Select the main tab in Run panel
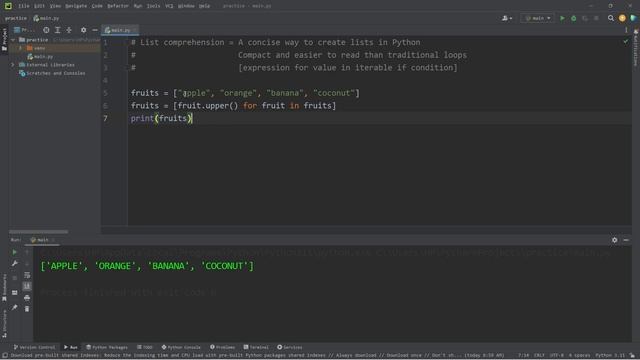The width and height of the screenshot is (640, 360). tap(42, 240)
